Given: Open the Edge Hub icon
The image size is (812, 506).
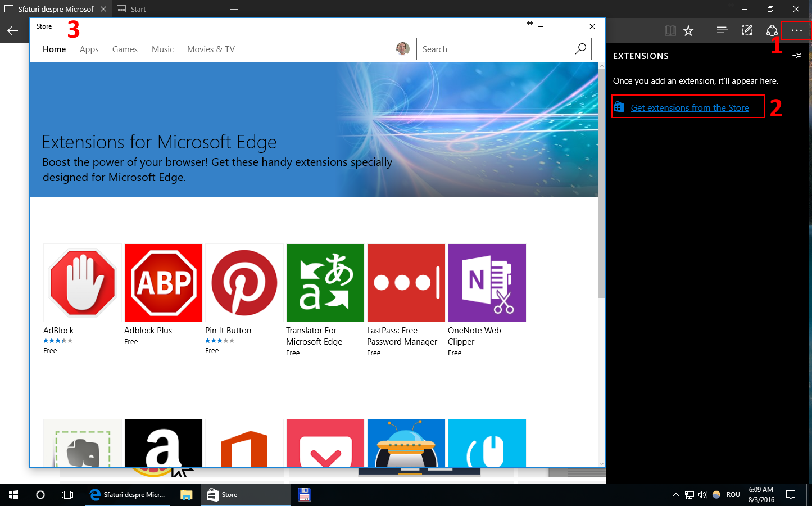Looking at the screenshot, I should 723,30.
